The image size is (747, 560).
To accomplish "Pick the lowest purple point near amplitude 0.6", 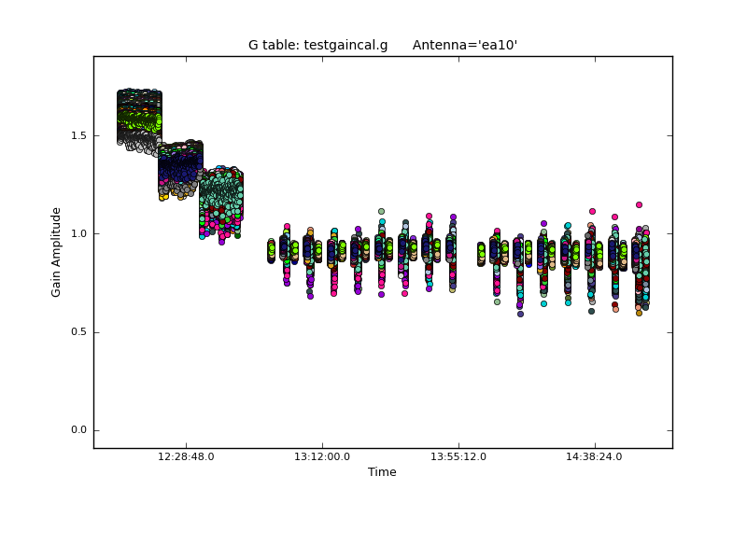I will pyautogui.click(x=520, y=314).
